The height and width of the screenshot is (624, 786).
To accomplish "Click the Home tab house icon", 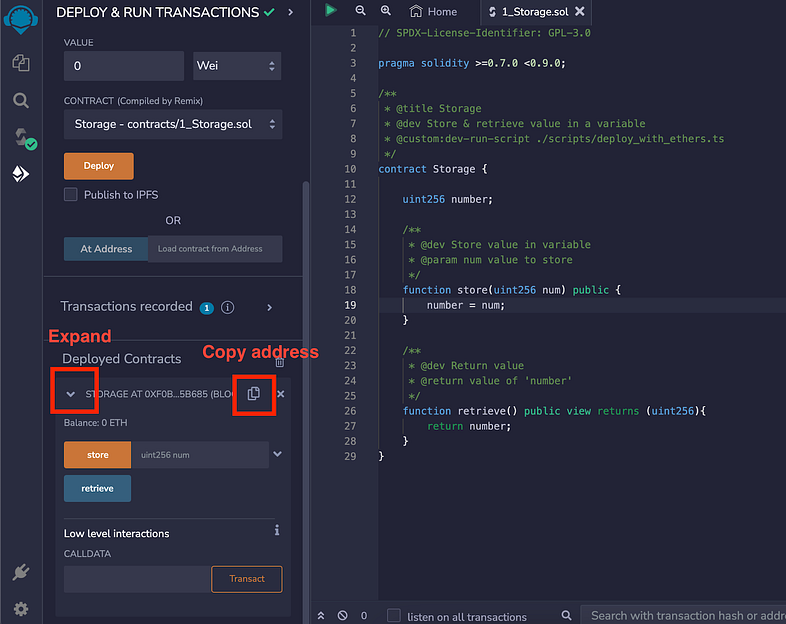I will (x=416, y=11).
